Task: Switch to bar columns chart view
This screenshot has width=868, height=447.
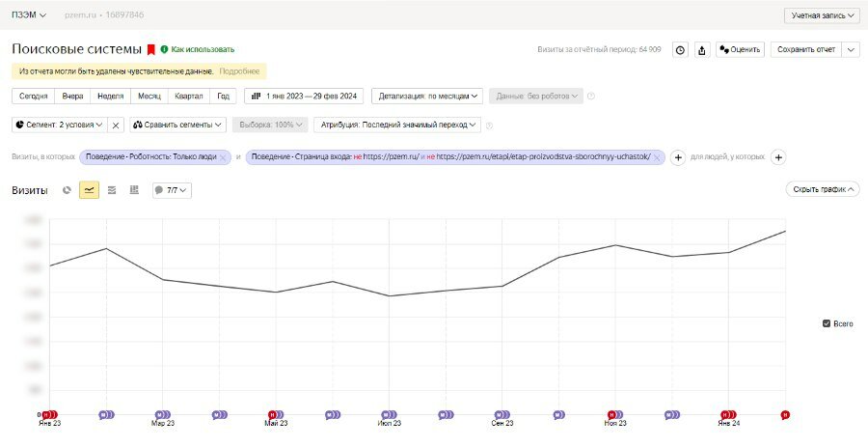Action: pos(134,190)
